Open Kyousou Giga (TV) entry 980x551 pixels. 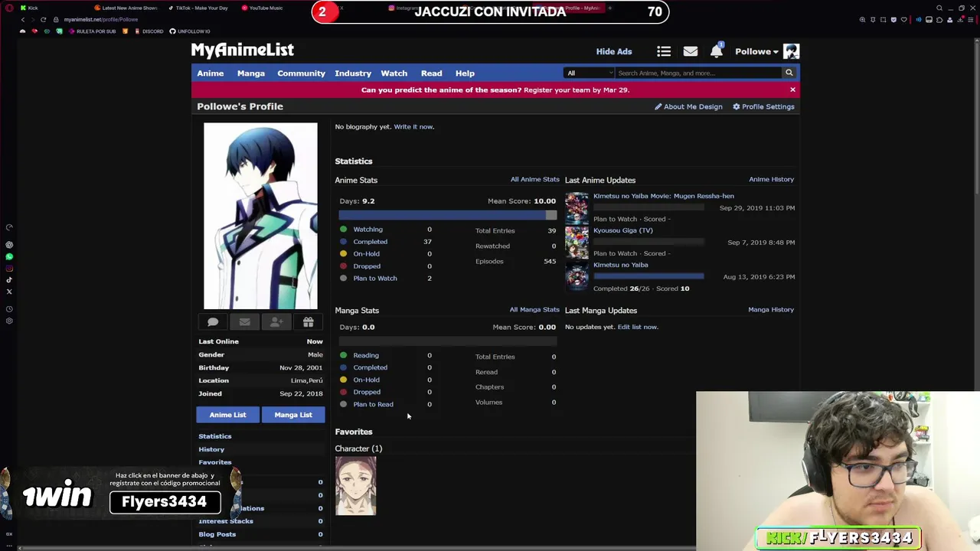623,230
